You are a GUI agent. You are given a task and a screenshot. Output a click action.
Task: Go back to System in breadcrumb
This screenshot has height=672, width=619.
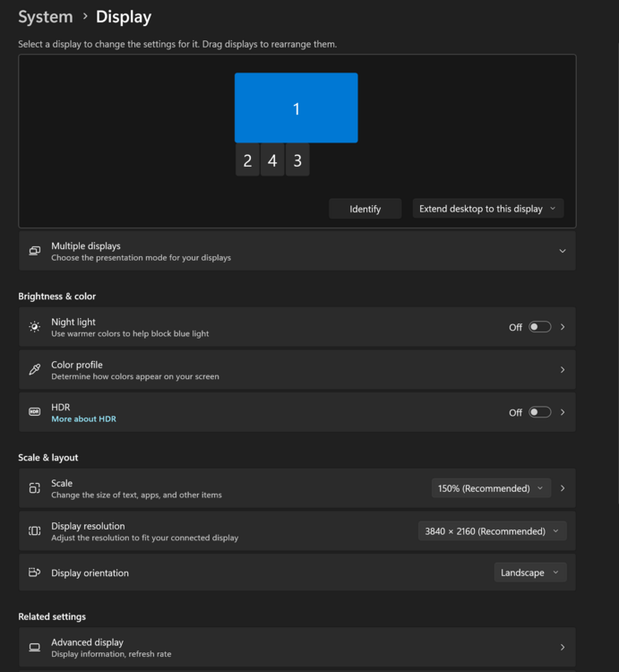click(x=45, y=17)
